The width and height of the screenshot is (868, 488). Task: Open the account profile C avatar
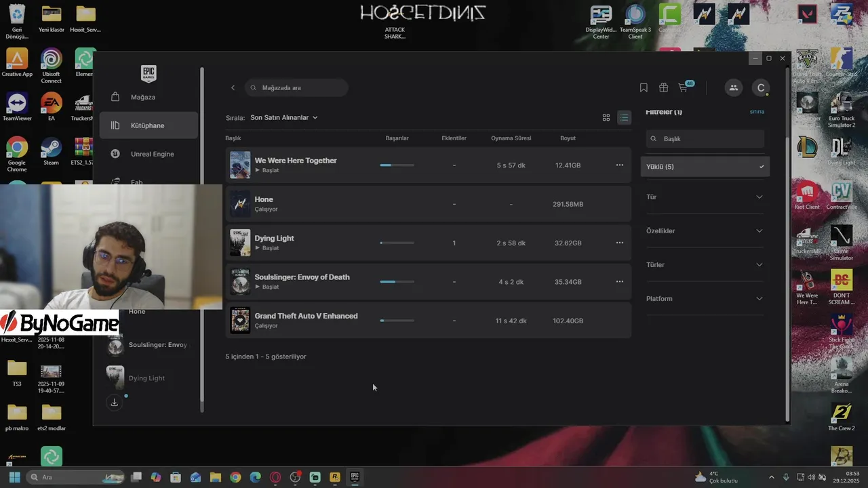tap(761, 87)
